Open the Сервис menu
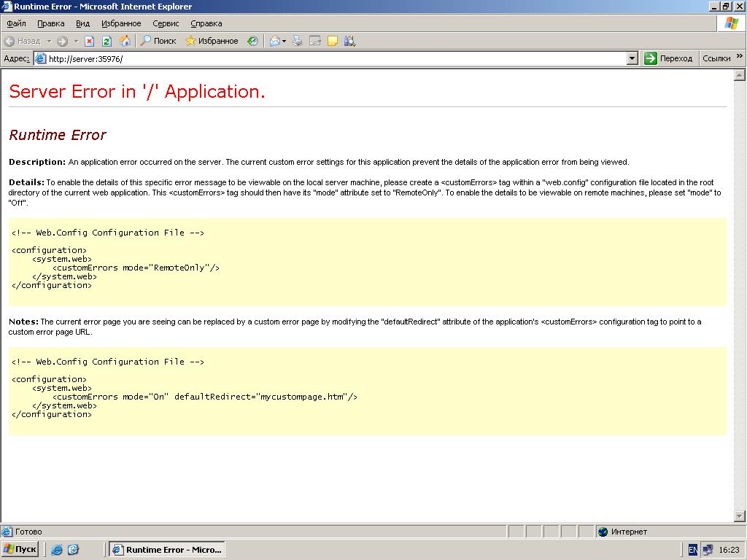Screen dimensions: 747x560 (x=166, y=23)
